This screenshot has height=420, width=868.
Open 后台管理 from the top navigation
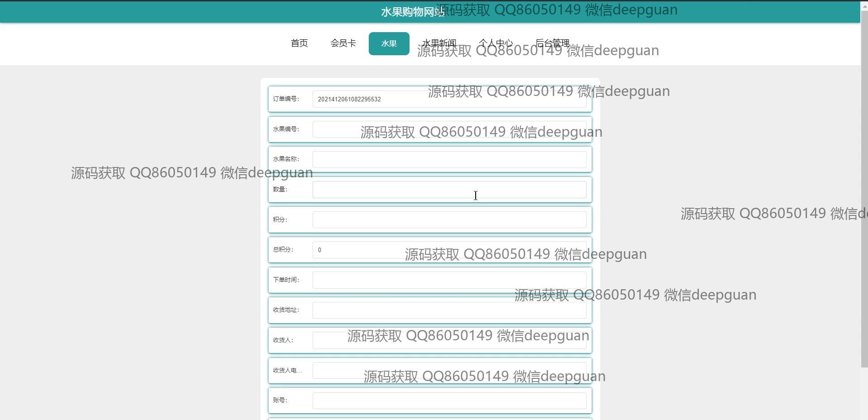tap(552, 43)
